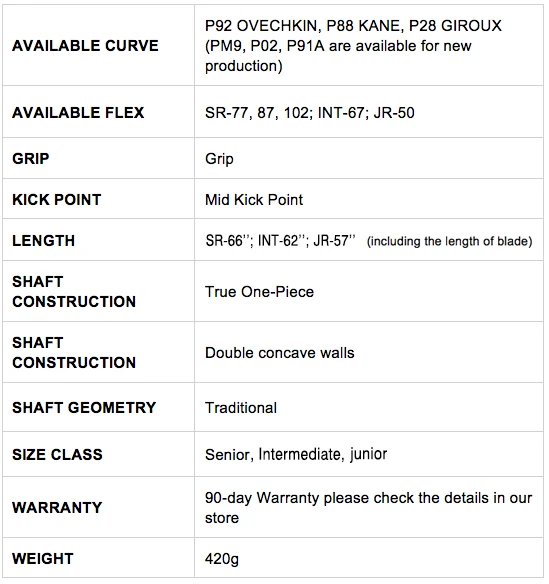
Task: Click the 'including the length of blade' note
Action: (x=449, y=241)
